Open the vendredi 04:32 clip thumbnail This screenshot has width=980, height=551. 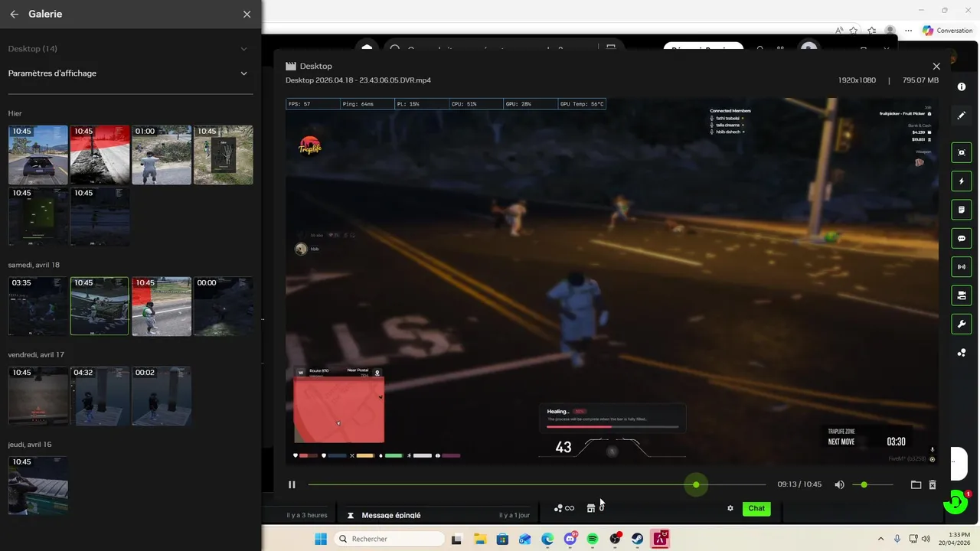point(100,396)
